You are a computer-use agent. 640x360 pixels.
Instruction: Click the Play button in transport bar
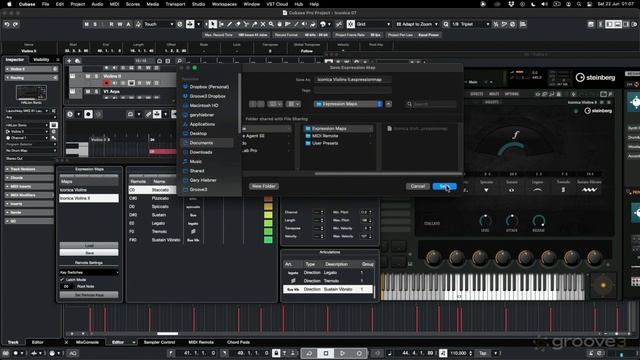point(342,353)
